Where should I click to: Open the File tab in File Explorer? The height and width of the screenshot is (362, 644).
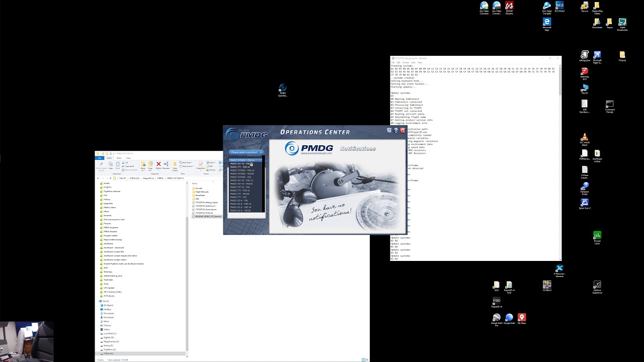coord(100,158)
